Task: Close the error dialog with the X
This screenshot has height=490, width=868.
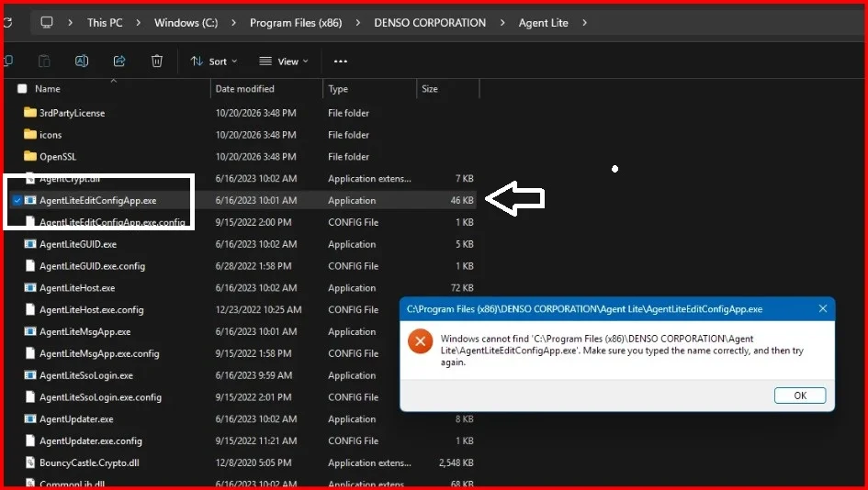Action: [823, 308]
